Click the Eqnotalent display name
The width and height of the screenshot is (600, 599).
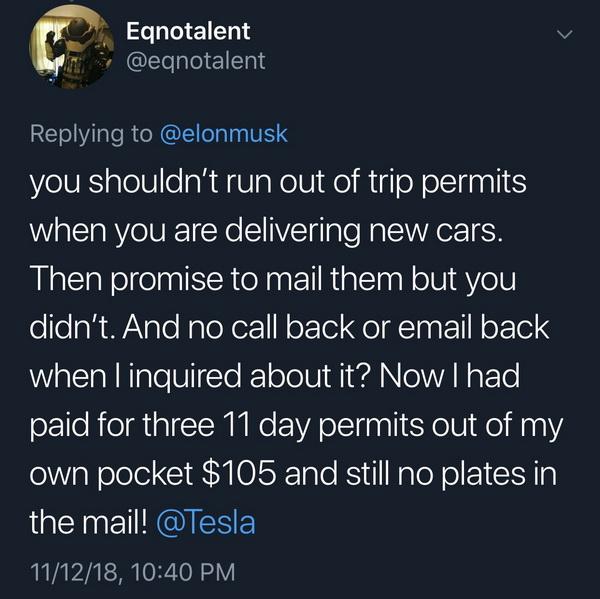point(188,31)
